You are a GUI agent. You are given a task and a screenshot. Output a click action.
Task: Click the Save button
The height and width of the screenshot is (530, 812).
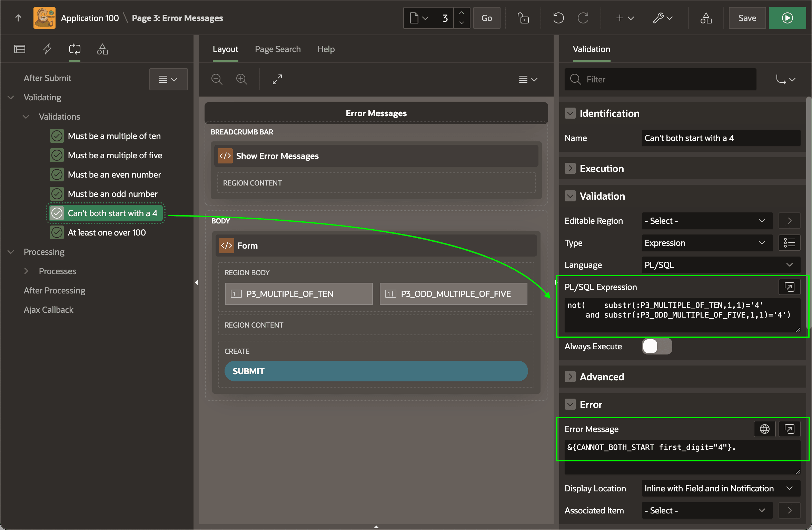(747, 18)
